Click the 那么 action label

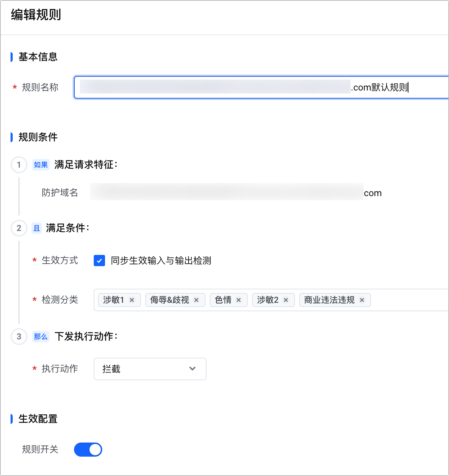coord(41,337)
